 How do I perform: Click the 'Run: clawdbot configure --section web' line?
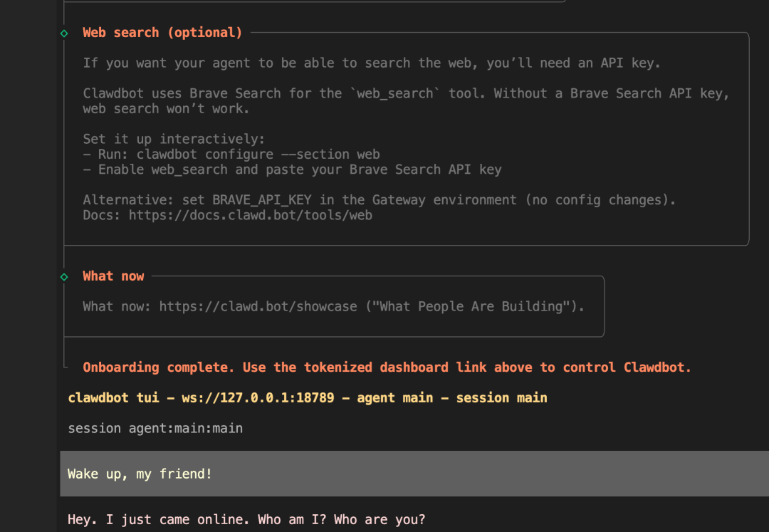pyautogui.click(x=231, y=155)
